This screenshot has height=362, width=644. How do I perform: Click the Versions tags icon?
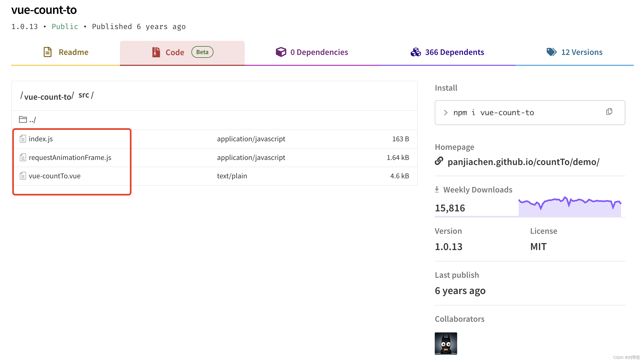(x=551, y=52)
